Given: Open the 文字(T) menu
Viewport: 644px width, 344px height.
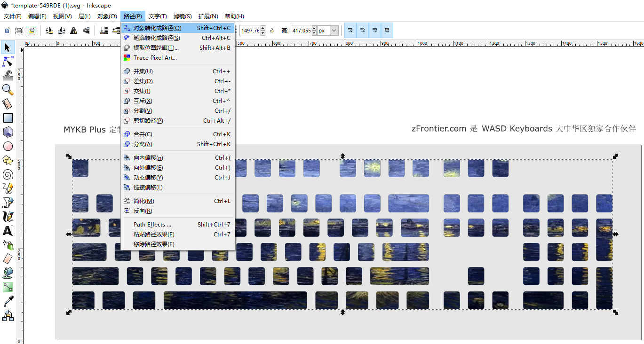Looking at the screenshot, I should point(158,16).
